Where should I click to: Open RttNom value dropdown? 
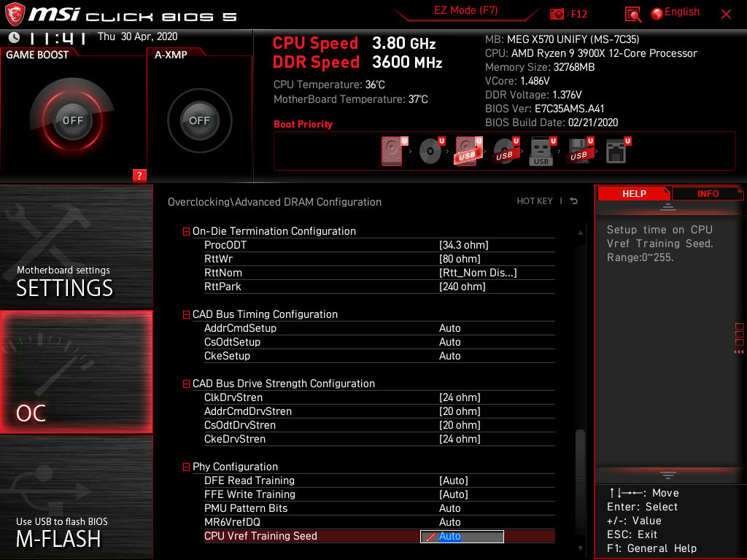click(x=477, y=273)
